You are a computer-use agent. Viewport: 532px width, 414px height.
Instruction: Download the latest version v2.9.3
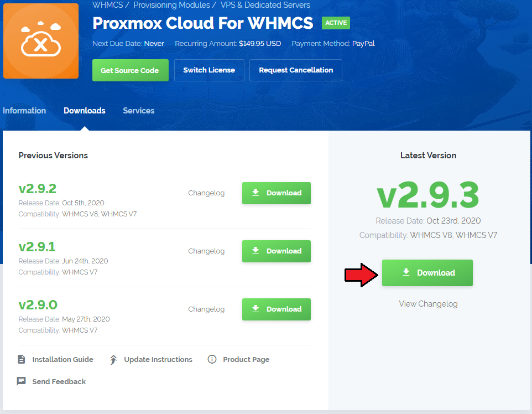pyautogui.click(x=427, y=273)
